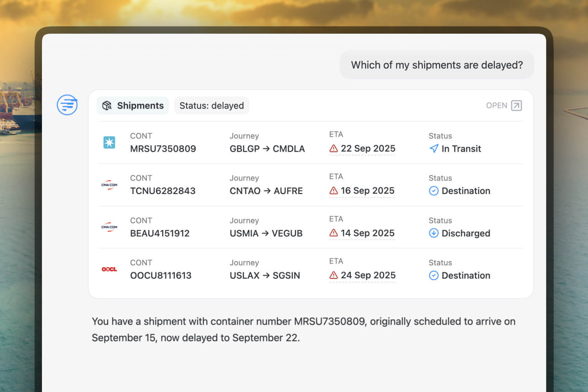
Task: Click journey CNTAO → AUFRE
Action: coord(266,191)
